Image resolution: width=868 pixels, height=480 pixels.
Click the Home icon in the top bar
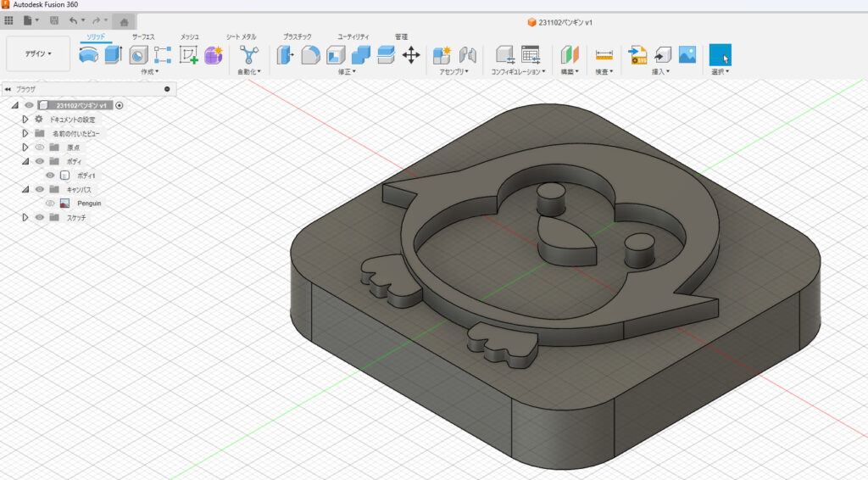(x=124, y=21)
